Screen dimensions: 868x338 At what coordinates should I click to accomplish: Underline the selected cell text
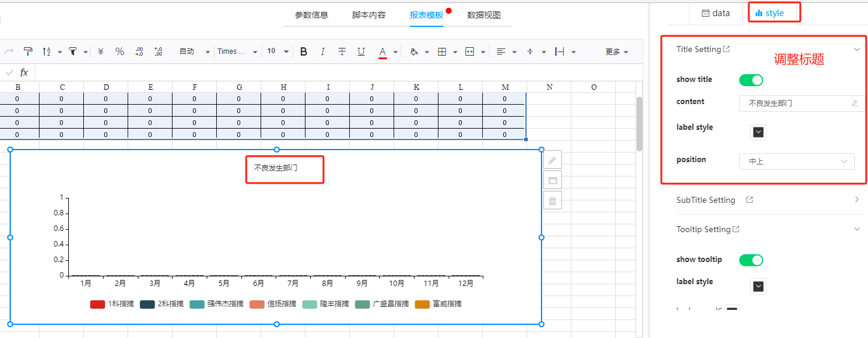click(x=361, y=51)
